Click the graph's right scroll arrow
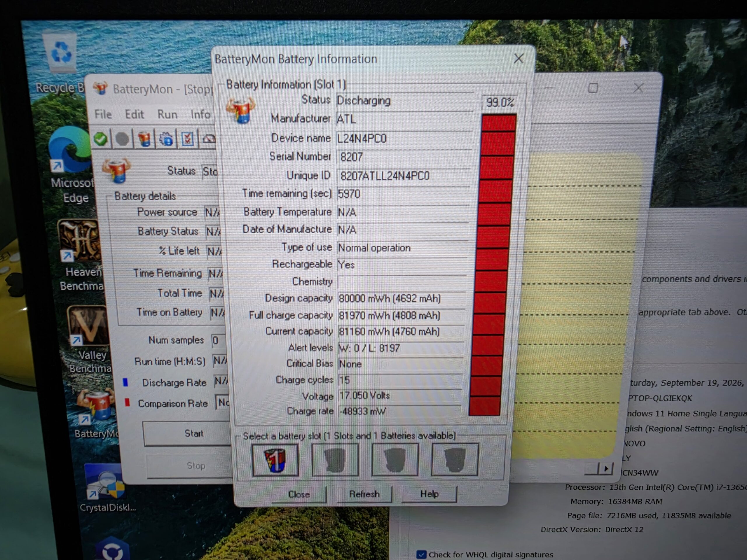This screenshot has width=747, height=560. pyautogui.click(x=606, y=468)
